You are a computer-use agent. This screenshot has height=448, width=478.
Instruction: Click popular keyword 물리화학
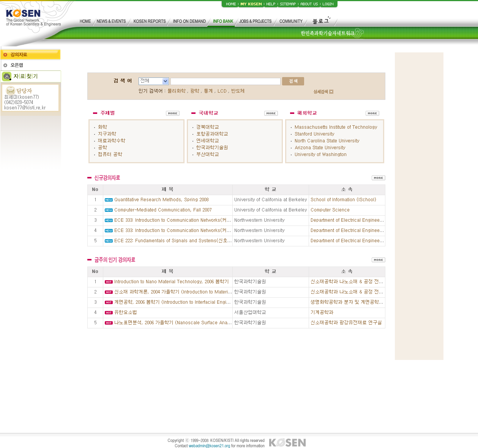(x=177, y=91)
